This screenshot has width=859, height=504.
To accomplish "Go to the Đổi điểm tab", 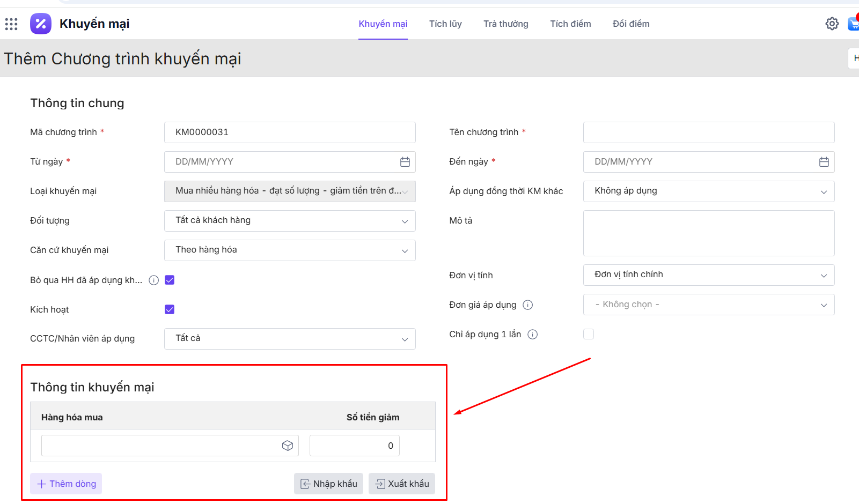I will tap(631, 24).
